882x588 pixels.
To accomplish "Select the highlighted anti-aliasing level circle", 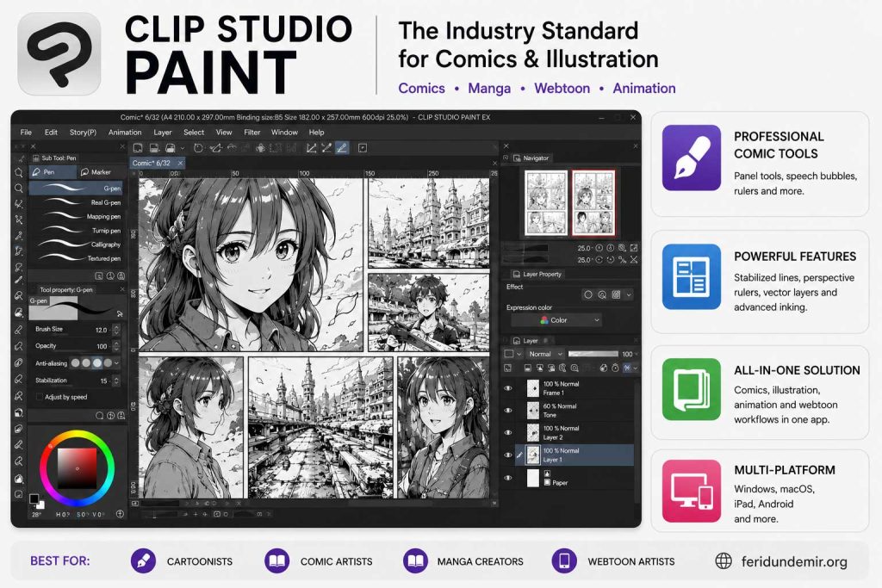I will pyautogui.click(x=96, y=363).
